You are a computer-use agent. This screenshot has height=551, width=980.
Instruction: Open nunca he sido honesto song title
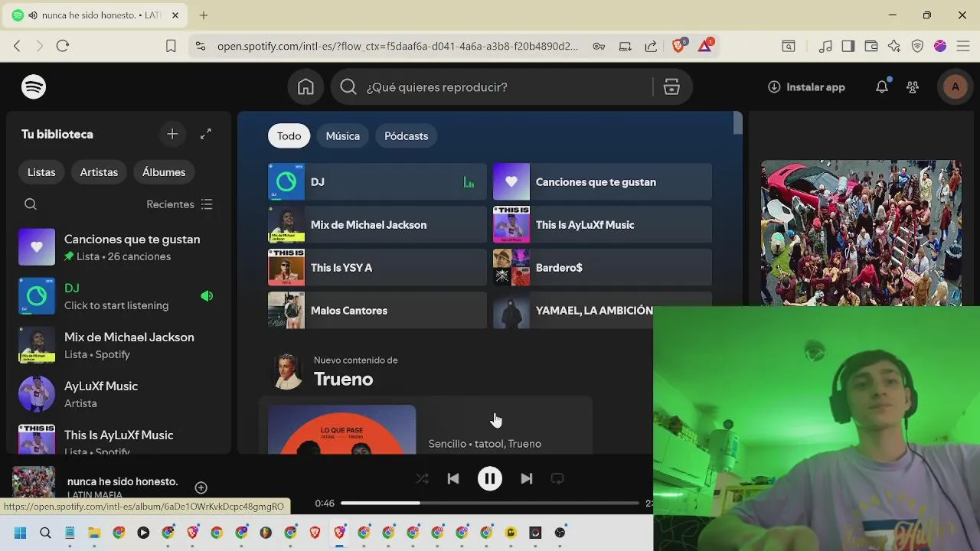click(122, 481)
